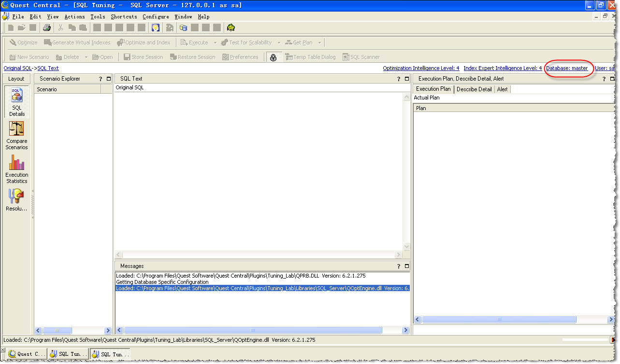The image size is (620, 364).
Task: Click the Database: master link
Action: [x=567, y=68]
